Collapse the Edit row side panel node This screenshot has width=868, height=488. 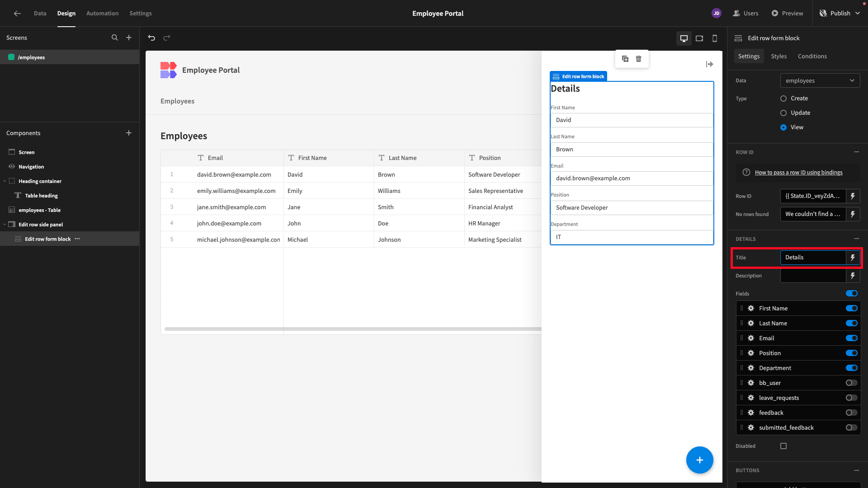5,225
